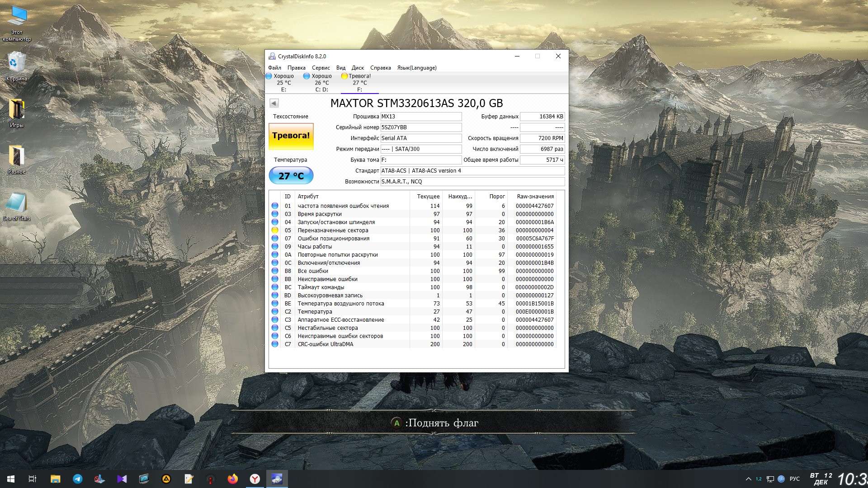Open Visual Studio from the taskbar
This screenshot has height=488, width=868.
pos(122,479)
